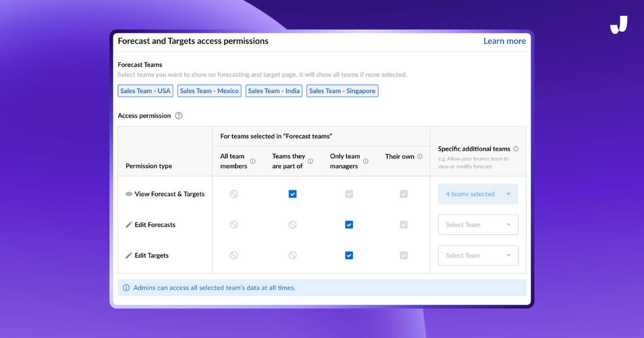
Task: Click info icon beside Specific additional teams
Action: [x=516, y=149]
